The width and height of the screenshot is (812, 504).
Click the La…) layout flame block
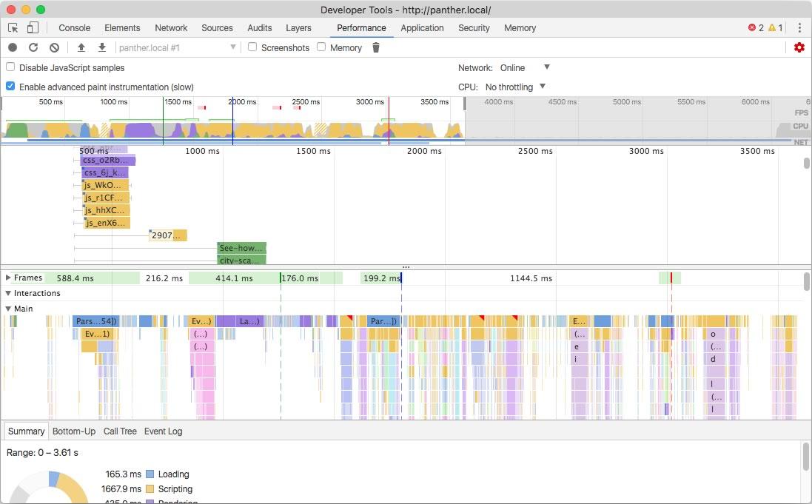[249, 321]
